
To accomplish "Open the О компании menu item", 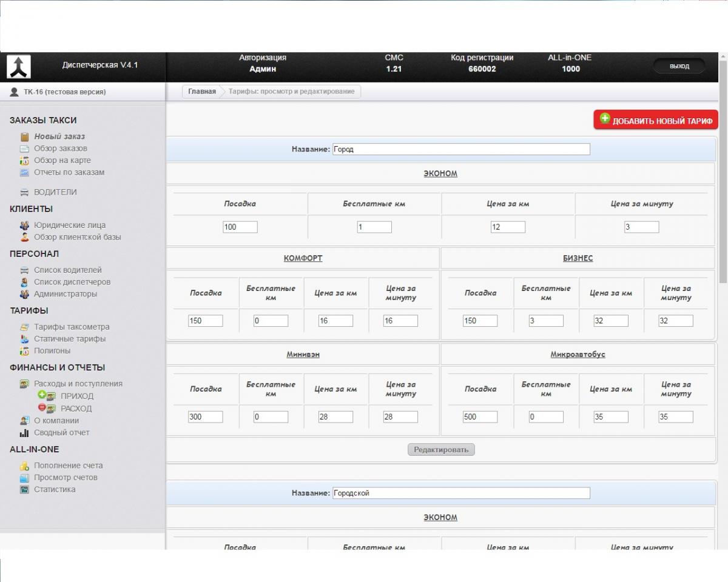I will pos(56,421).
